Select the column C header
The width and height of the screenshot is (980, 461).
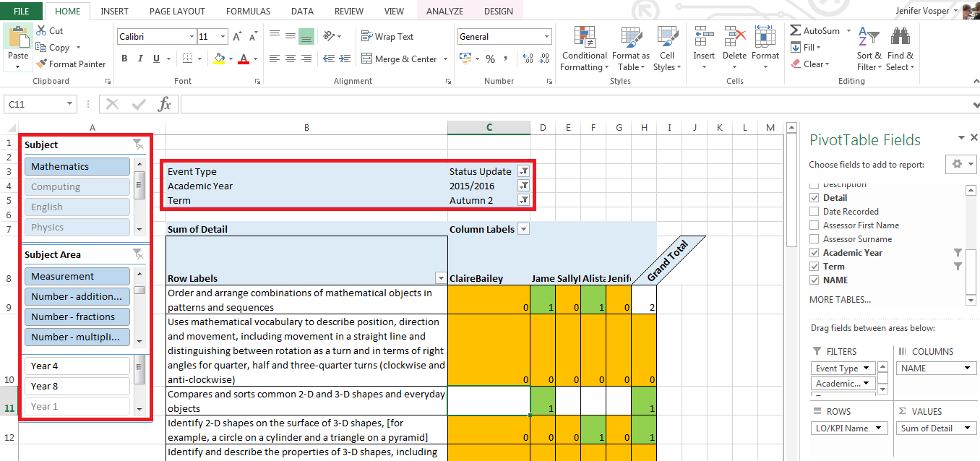pos(489,128)
